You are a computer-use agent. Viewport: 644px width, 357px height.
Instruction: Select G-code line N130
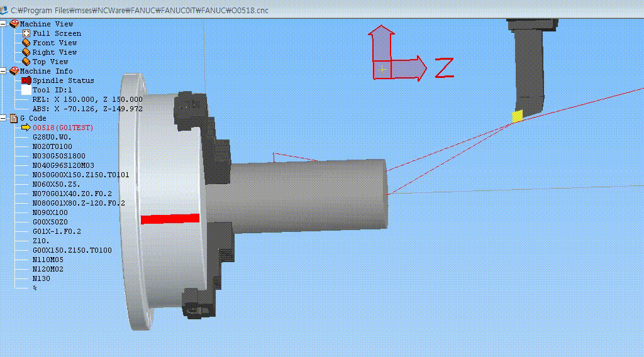click(41, 278)
